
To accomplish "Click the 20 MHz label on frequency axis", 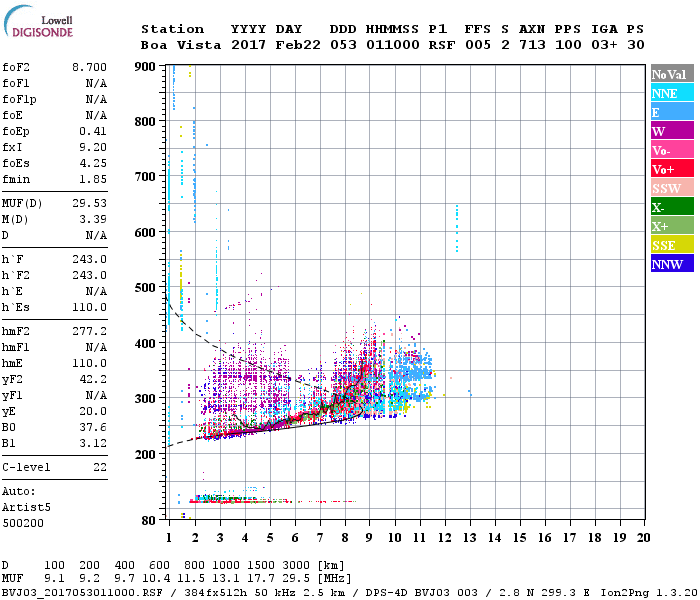I will click(642, 537).
